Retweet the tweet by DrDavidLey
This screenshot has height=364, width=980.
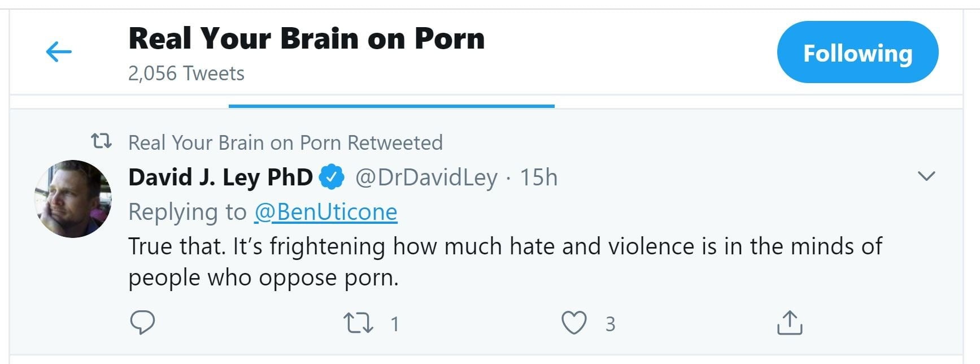click(x=358, y=323)
